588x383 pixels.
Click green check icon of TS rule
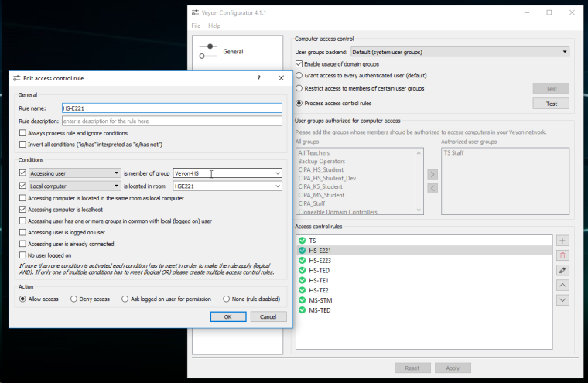click(303, 241)
